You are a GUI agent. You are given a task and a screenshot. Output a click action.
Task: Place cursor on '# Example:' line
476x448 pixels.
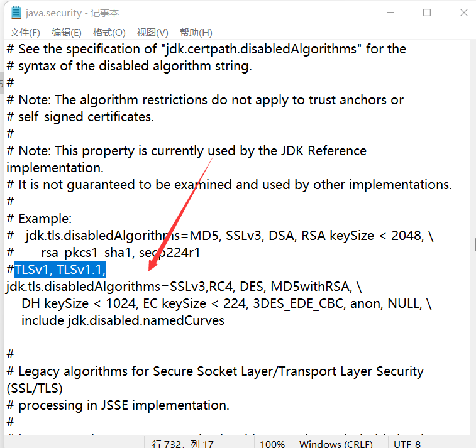point(44,219)
